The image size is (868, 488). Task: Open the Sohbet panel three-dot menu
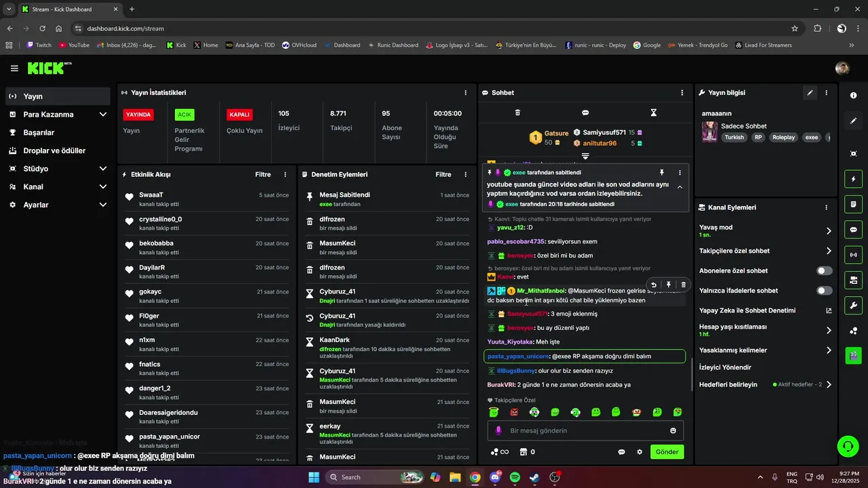(x=682, y=92)
